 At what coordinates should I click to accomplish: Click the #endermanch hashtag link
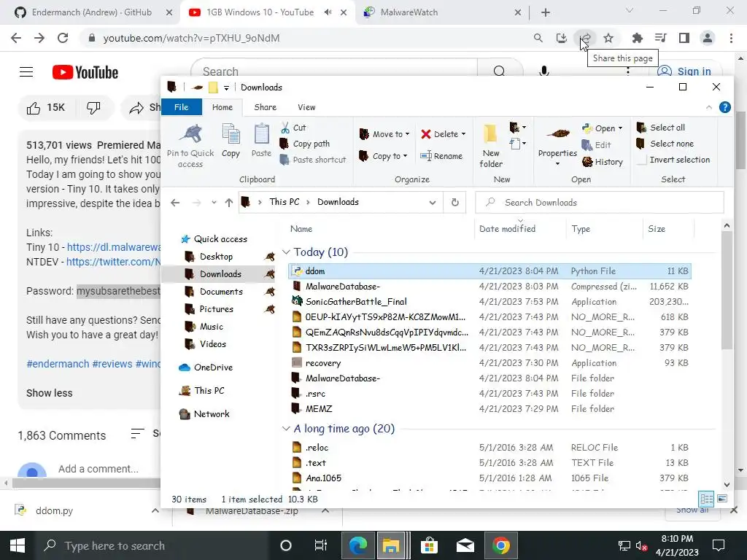(58, 364)
